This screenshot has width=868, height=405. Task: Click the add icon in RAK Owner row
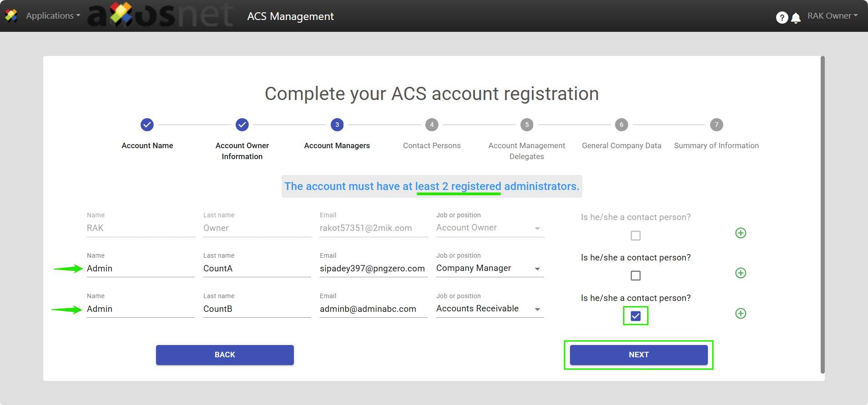tap(741, 233)
